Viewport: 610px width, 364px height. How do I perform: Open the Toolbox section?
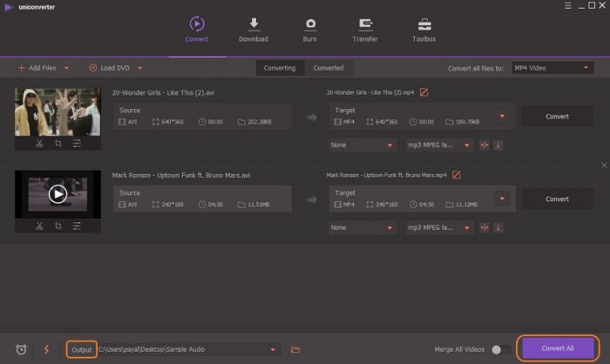[x=424, y=30]
